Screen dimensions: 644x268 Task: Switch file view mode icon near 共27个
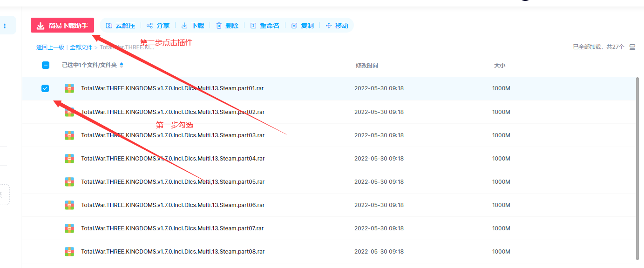[x=632, y=47]
